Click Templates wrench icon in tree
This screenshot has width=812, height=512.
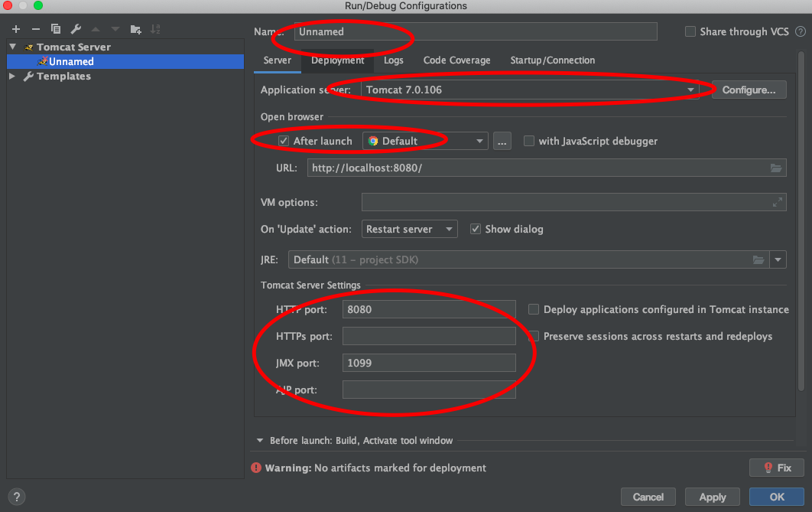pos(28,77)
